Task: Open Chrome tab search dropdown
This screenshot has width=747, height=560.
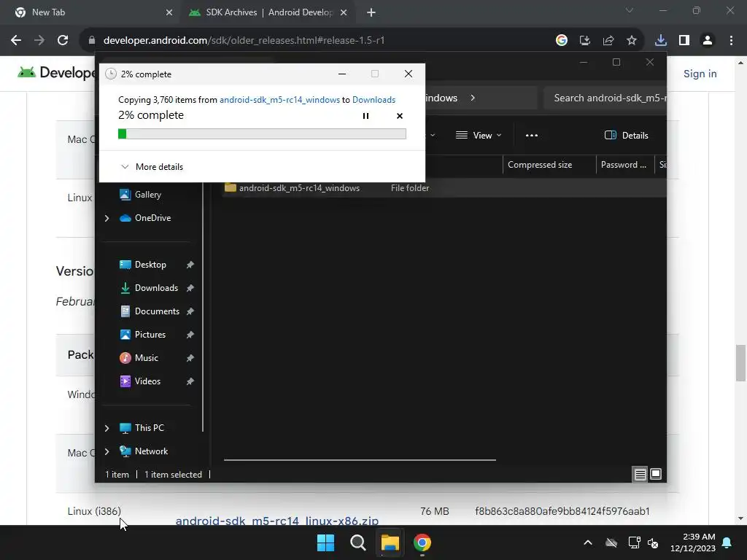Action: click(x=630, y=10)
